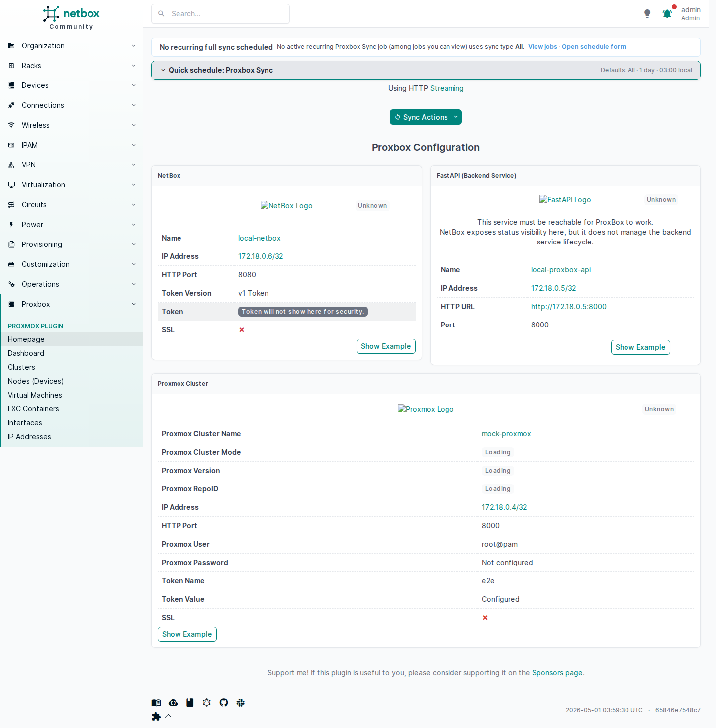The image size is (716, 728).
Task: Click the Virtualization monitor icon
Action: (11, 185)
